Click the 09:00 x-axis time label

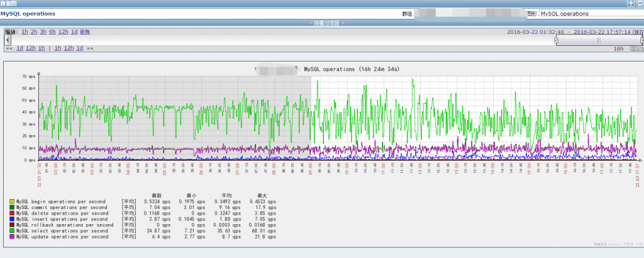coord(311,168)
